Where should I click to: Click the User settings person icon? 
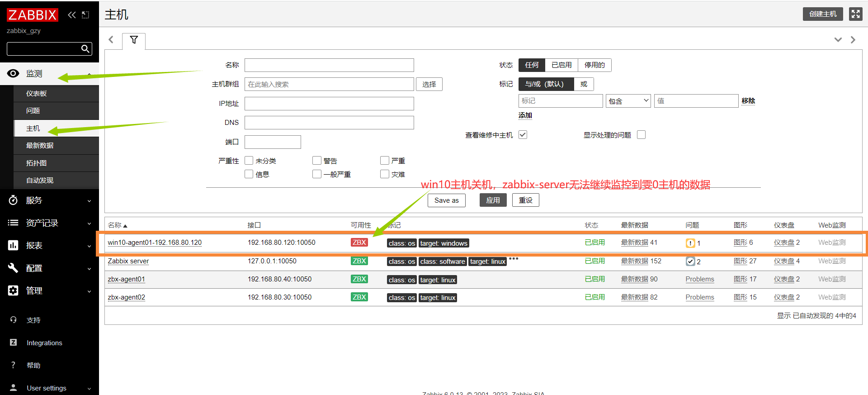pyautogui.click(x=14, y=388)
